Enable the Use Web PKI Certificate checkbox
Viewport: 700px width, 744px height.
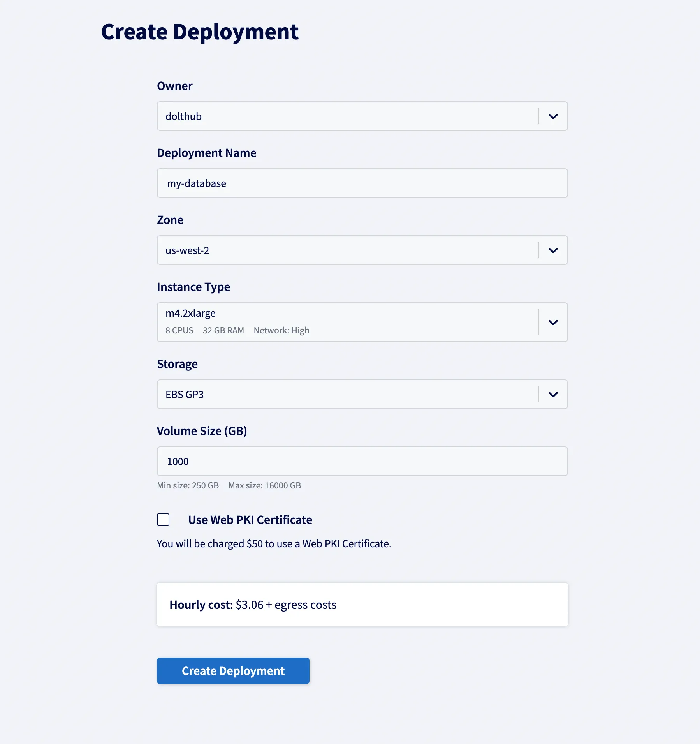[x=163, y=520]
